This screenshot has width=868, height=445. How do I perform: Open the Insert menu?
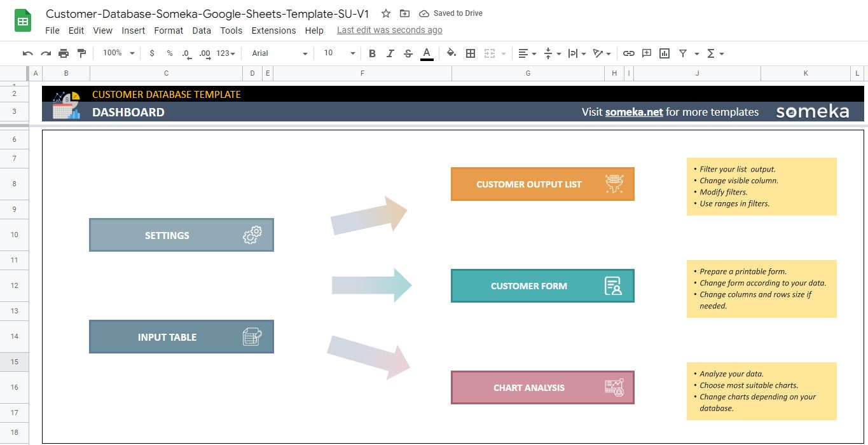(134, 31)
